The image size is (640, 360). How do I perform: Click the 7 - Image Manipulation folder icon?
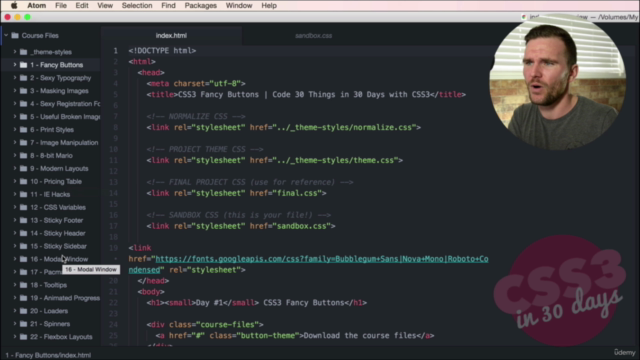(x=23, y=142)
